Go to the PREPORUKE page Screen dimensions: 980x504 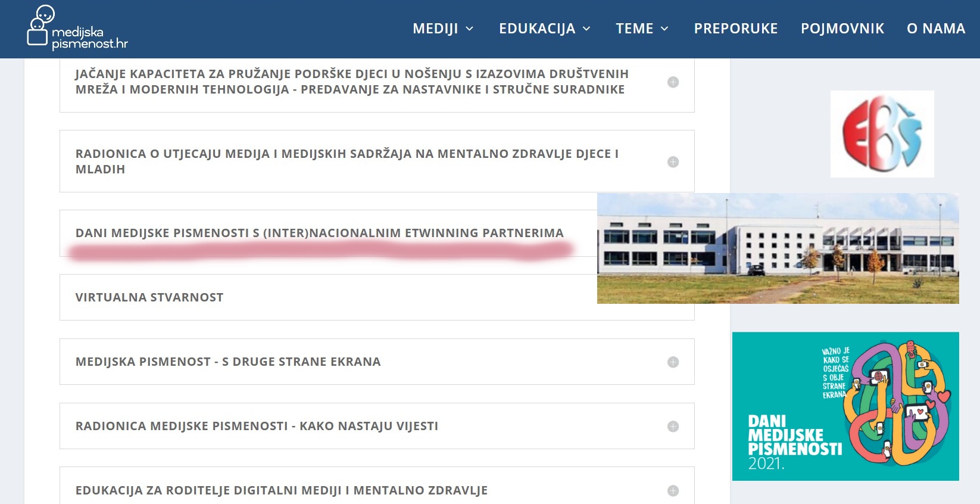[x=736, y=29]
